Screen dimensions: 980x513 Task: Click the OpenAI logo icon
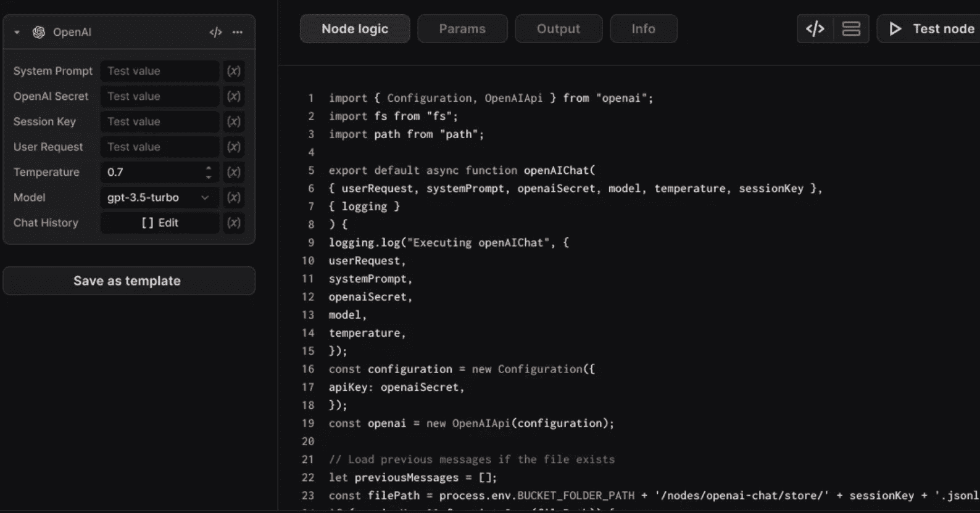click(x=39, y=32)
